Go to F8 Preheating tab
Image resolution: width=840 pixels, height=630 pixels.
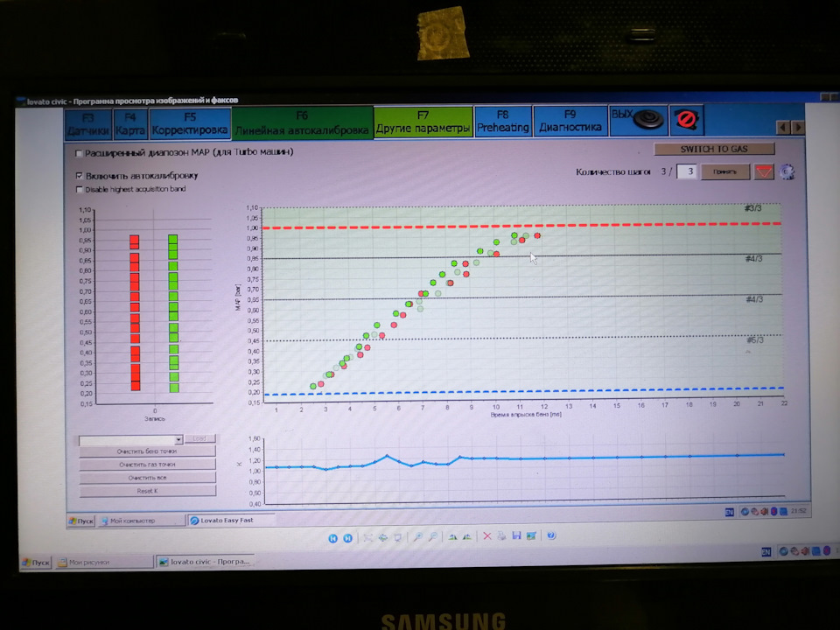pyautogui.click(x=502, y=121)
